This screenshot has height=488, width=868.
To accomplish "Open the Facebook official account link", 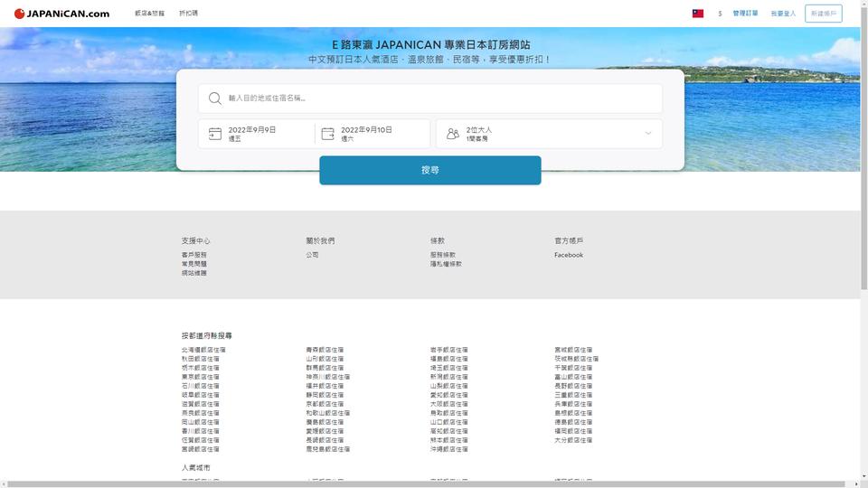I will tap(569, 255).
